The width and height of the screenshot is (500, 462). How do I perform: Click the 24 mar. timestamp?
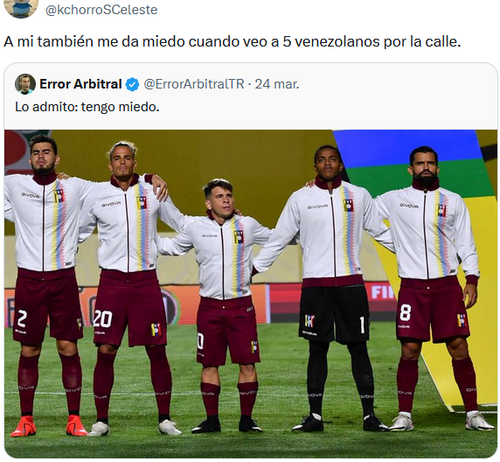tap(277, 84)
